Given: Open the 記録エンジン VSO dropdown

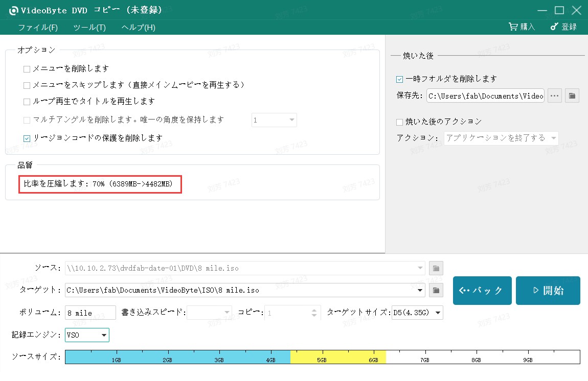Looking at the screenshot, I should pos(86,335).
